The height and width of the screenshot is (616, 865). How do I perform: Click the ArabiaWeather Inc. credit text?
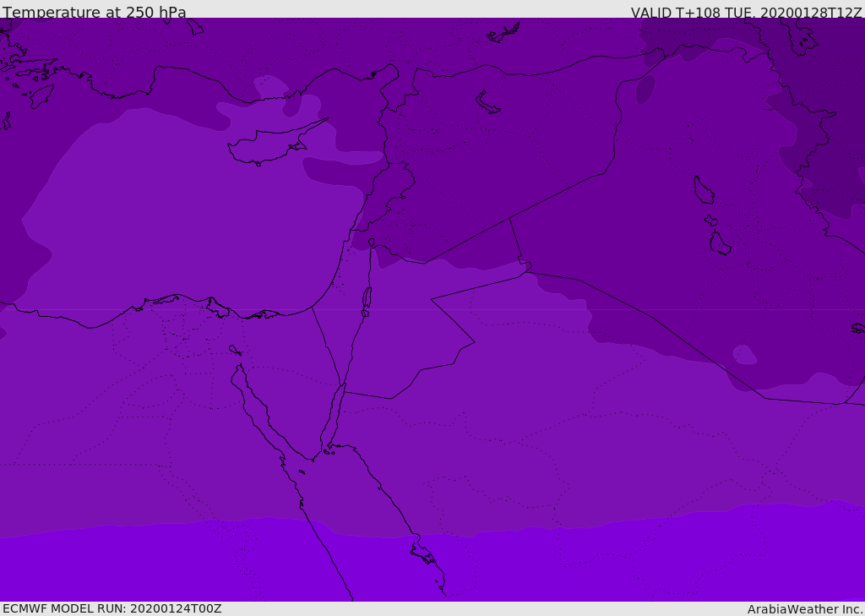click(x=805, y=609)
